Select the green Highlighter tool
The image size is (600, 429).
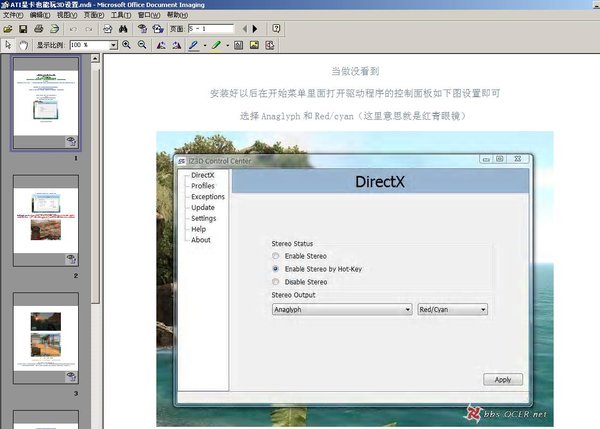(x=217, y=45)
